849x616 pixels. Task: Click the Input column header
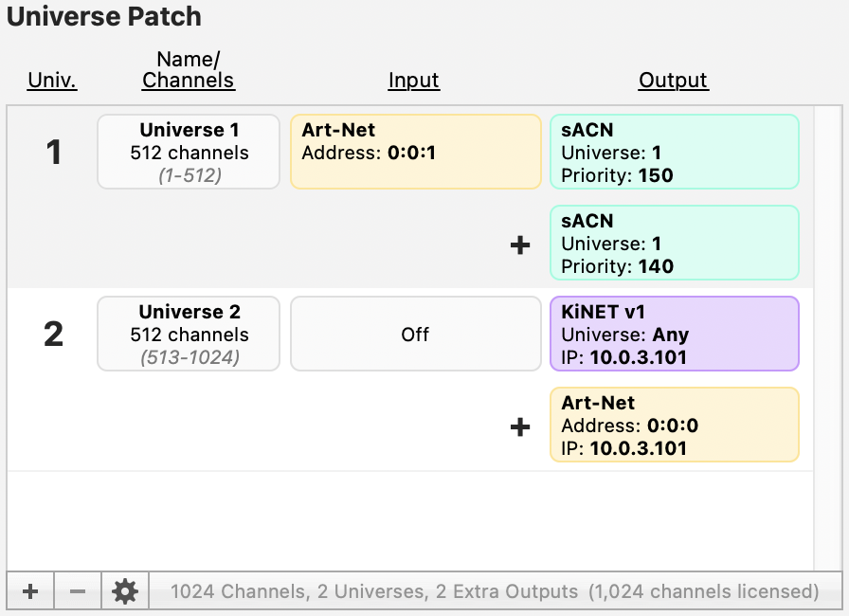414,81
